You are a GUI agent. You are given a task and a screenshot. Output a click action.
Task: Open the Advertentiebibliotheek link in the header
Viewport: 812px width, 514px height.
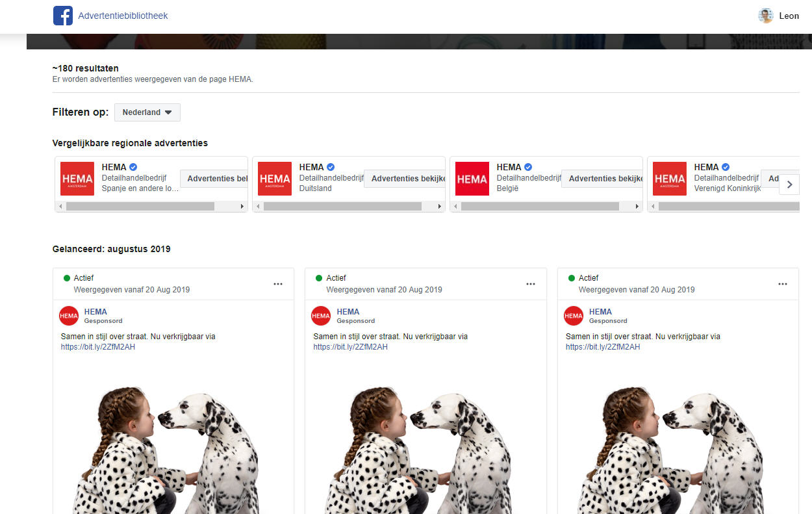pyautogui.click(x=123, y=16)
